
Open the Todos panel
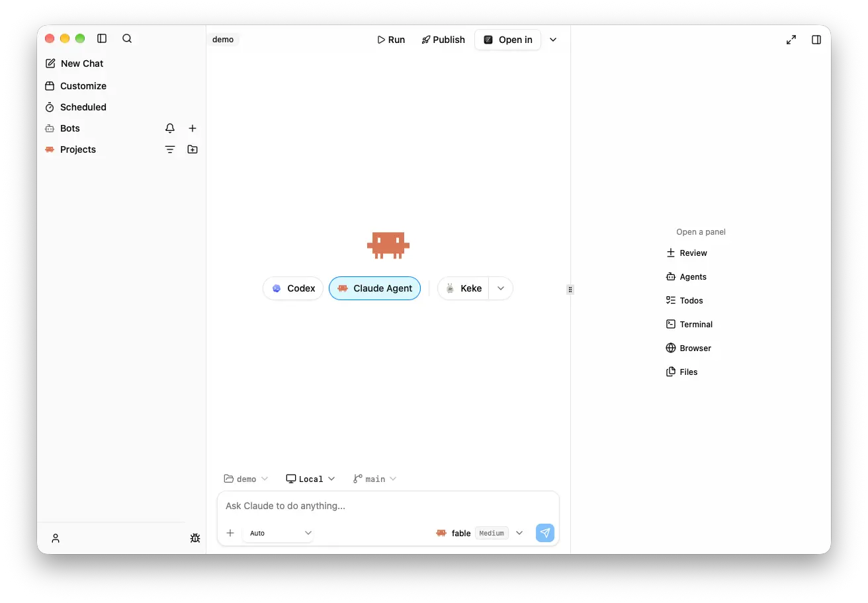(x=685, y=301)
